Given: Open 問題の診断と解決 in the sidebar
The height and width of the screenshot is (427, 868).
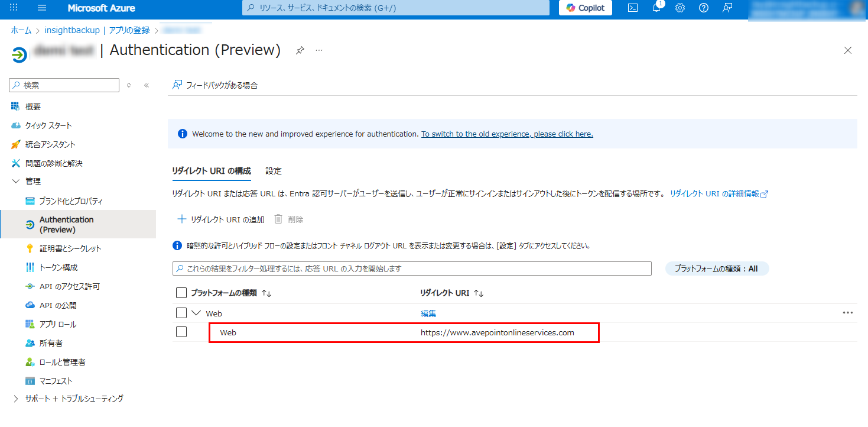Looking at the screenshot, I should (54, 163).
